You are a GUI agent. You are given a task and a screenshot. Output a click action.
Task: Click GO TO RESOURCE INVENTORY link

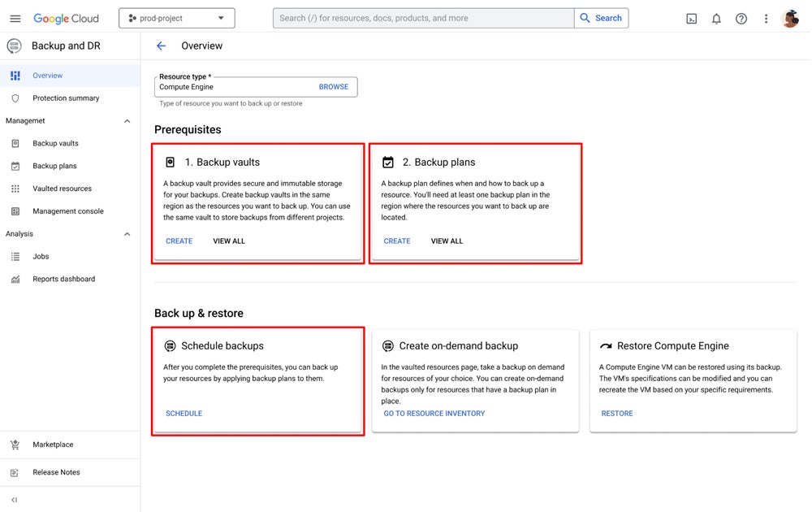pos(434,414)
